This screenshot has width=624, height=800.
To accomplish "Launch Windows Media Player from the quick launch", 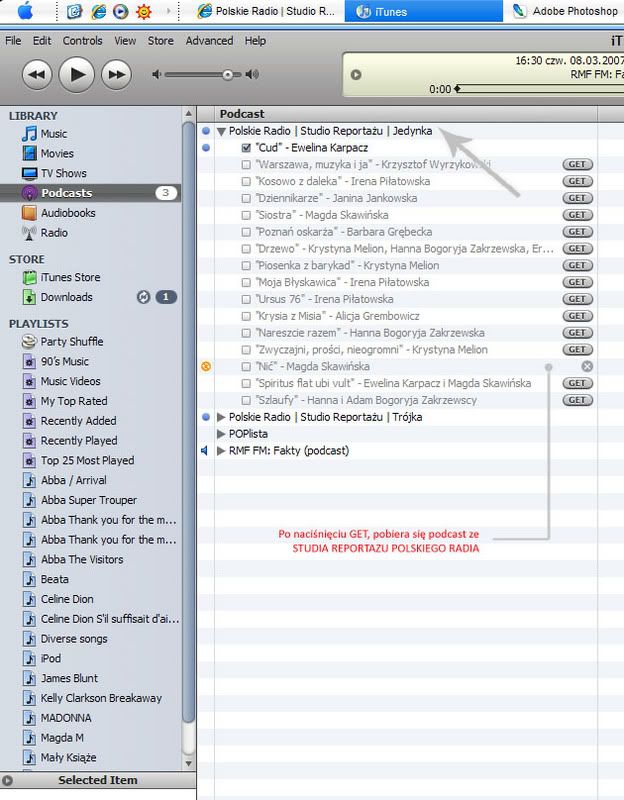I will coord(120,11).
